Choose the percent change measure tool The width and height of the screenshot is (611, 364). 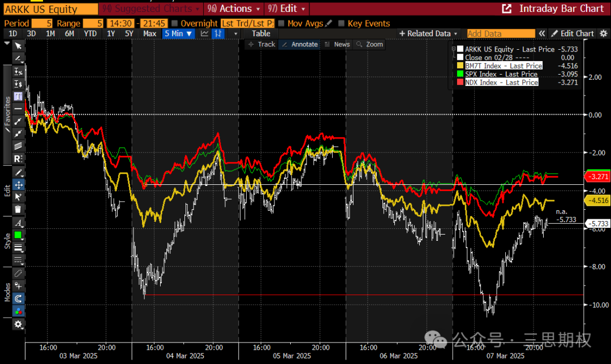tap(18, 71)
